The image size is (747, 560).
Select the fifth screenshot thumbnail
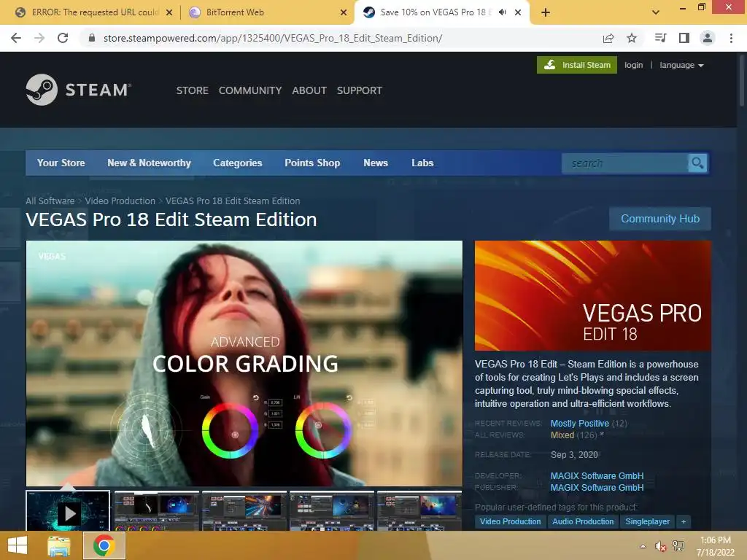pyautogui.click(x=419, y=510)
